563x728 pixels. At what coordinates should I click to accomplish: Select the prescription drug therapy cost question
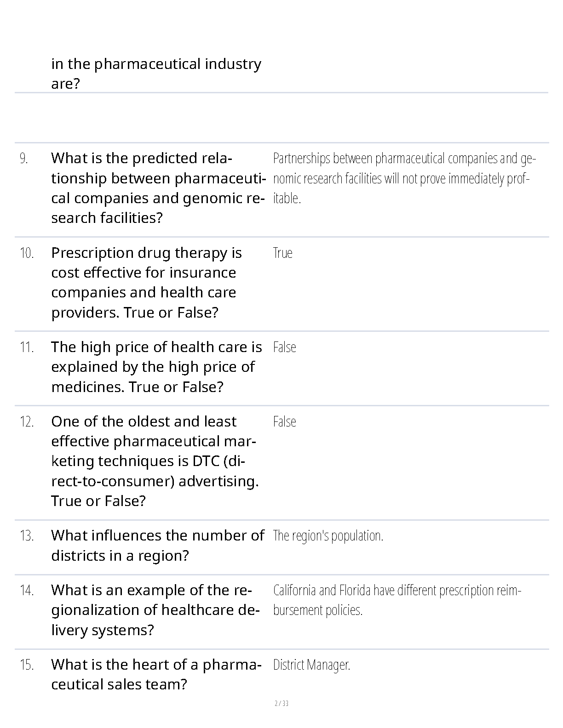146,283
